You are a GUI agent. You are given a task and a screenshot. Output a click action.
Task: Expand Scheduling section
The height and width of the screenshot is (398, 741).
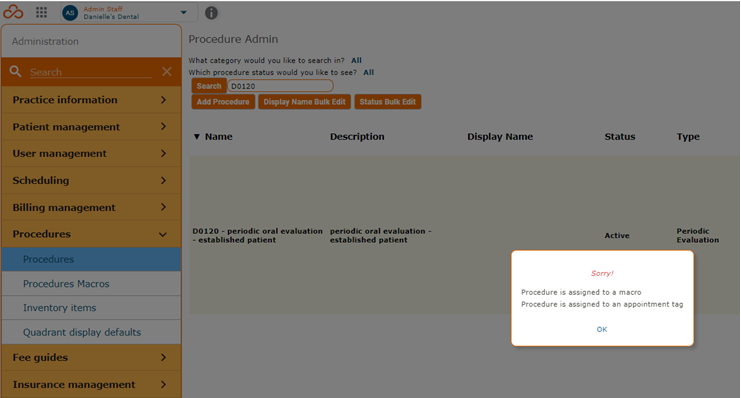pos(91,181)
